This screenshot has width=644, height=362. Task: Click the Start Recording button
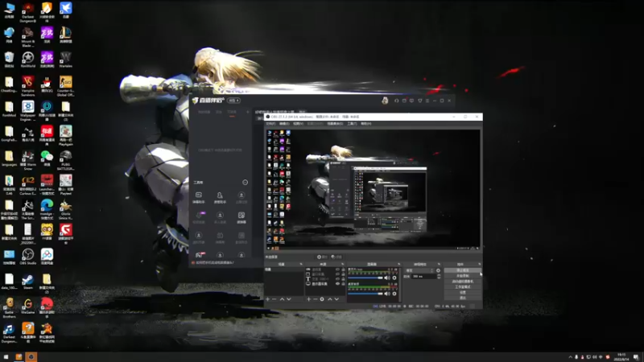463,276
